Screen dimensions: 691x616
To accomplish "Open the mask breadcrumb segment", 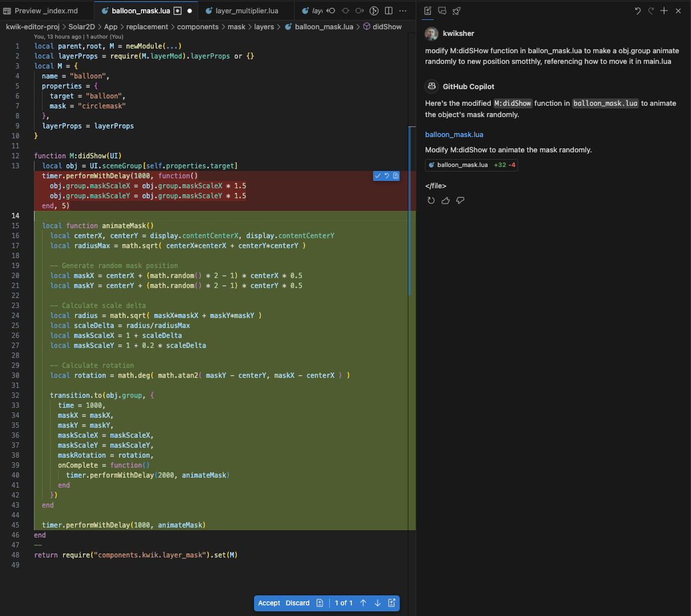I will [237, 27].
